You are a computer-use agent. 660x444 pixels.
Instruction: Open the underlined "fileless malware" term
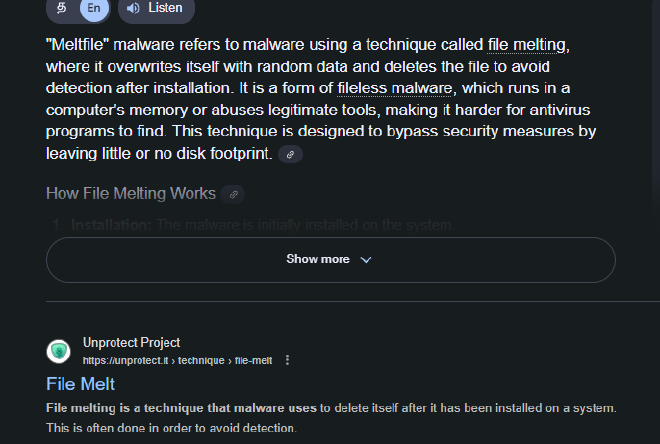(x=393, y=89)
